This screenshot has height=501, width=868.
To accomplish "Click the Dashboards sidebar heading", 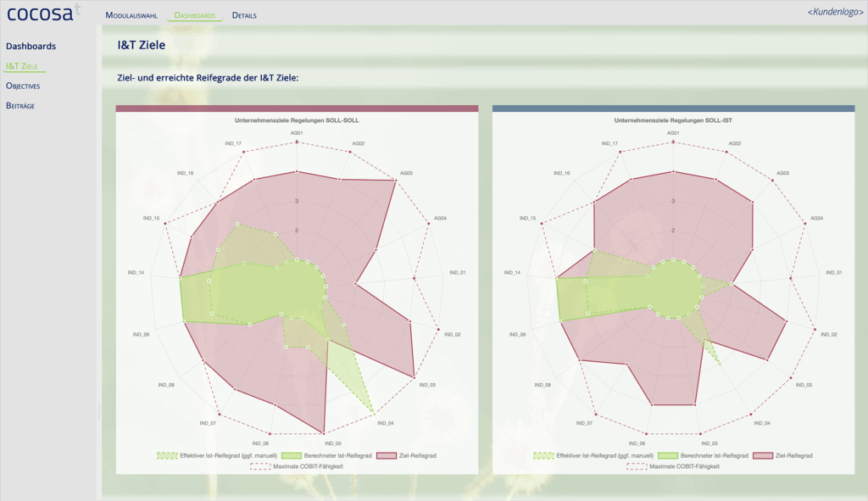I will coord(31,46).
